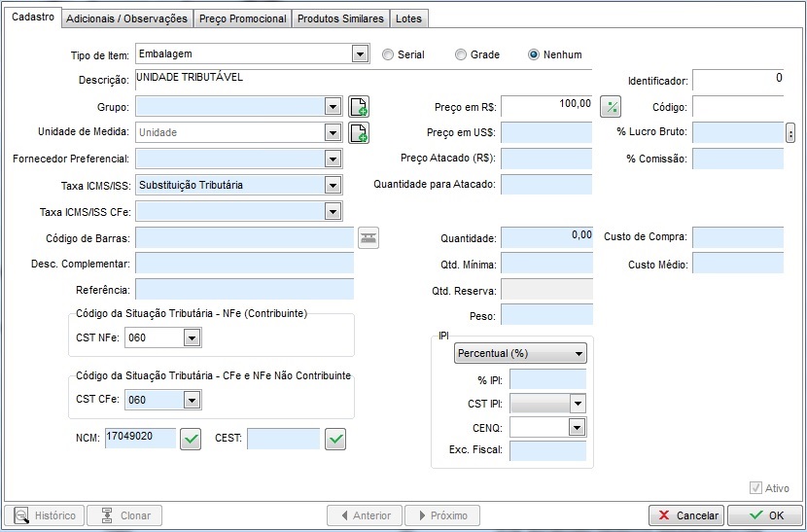
Task: Open options button beside % Lucro Bruto
Action: coord(790,132)
